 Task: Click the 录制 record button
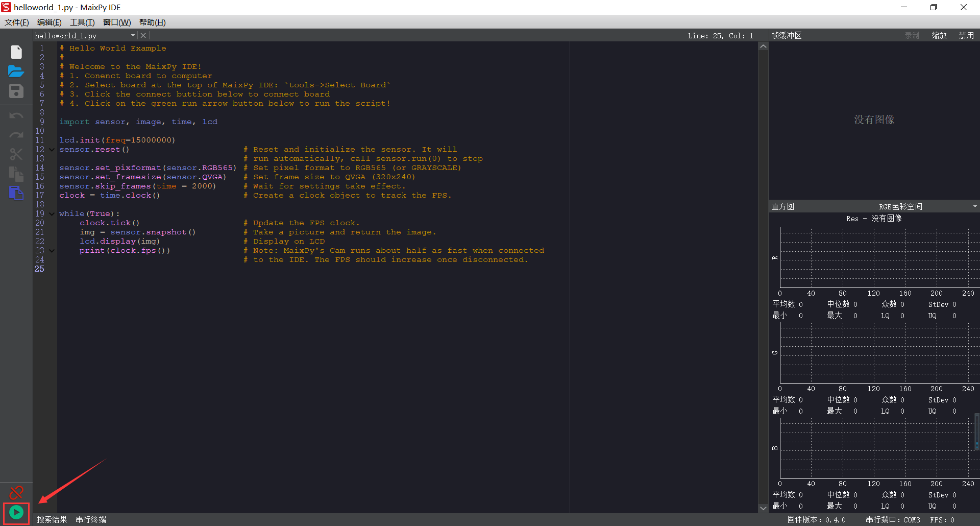(x=912, y=35)
